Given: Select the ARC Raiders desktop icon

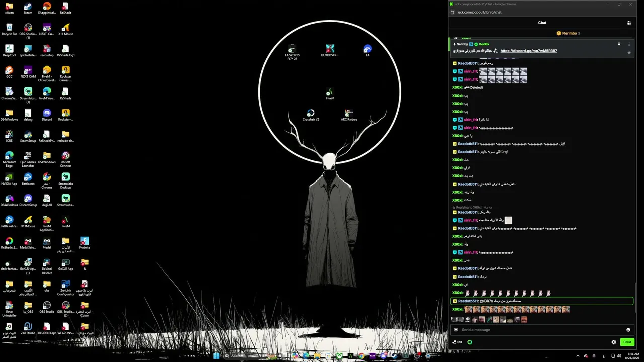Looking at the screenshot, I should pos(349,115).
